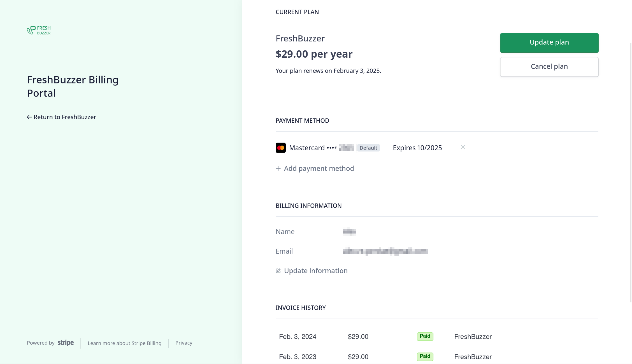Remove the Mastercard payment method with X

pos(463,147)
